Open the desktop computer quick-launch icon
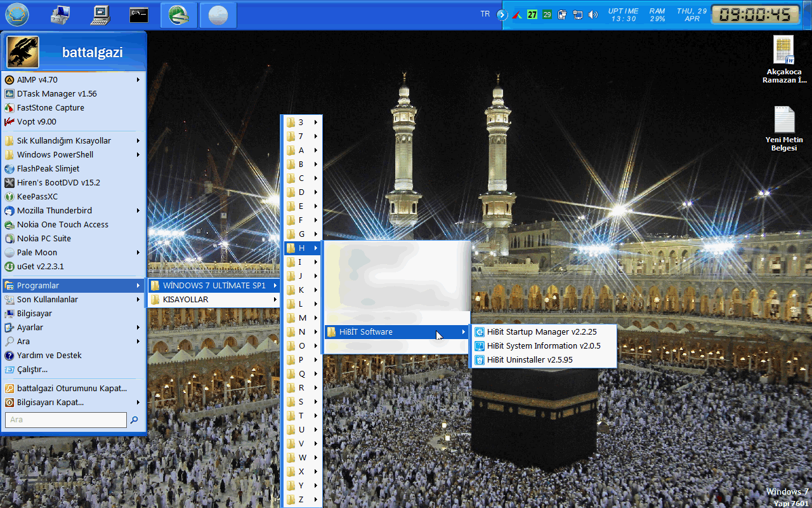The width and height of the screenshot is (812, 508). click(x=100, y=15)
